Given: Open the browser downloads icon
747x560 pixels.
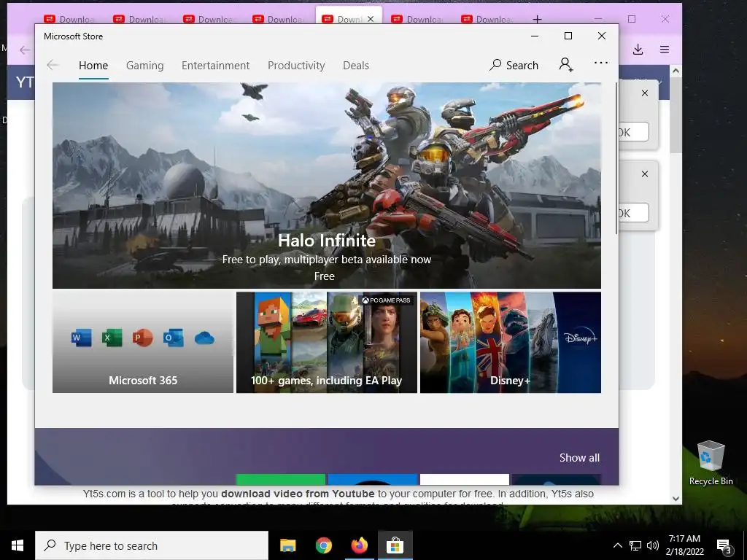Looking at the screenshot, I should tap(638, 50).
